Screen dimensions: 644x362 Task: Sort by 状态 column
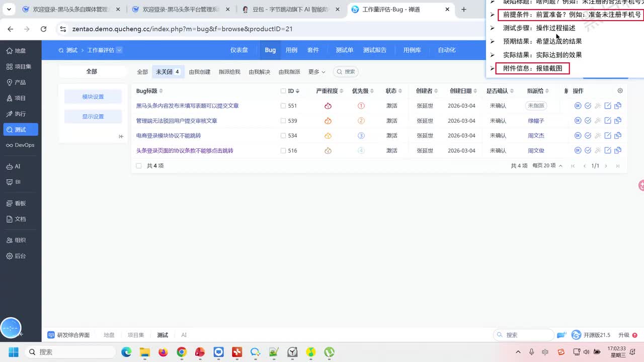393,91
